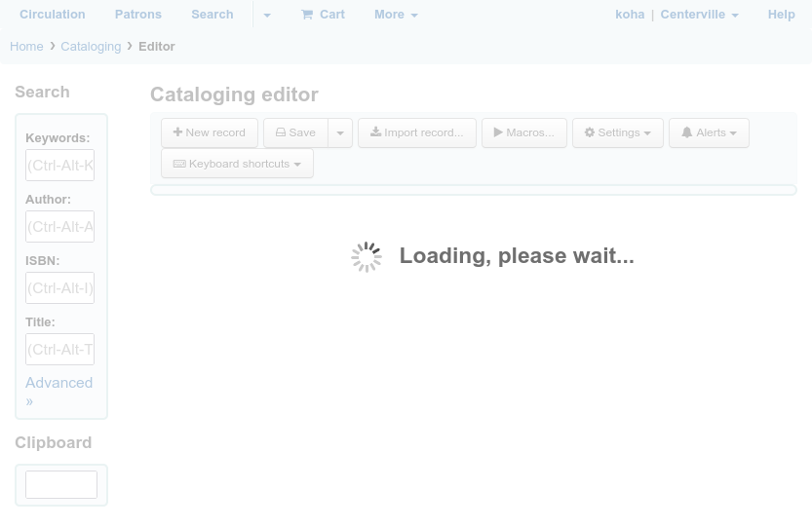Expand the Save options caret
Viewport: 812px width, 528px height.
coord(340,132)
